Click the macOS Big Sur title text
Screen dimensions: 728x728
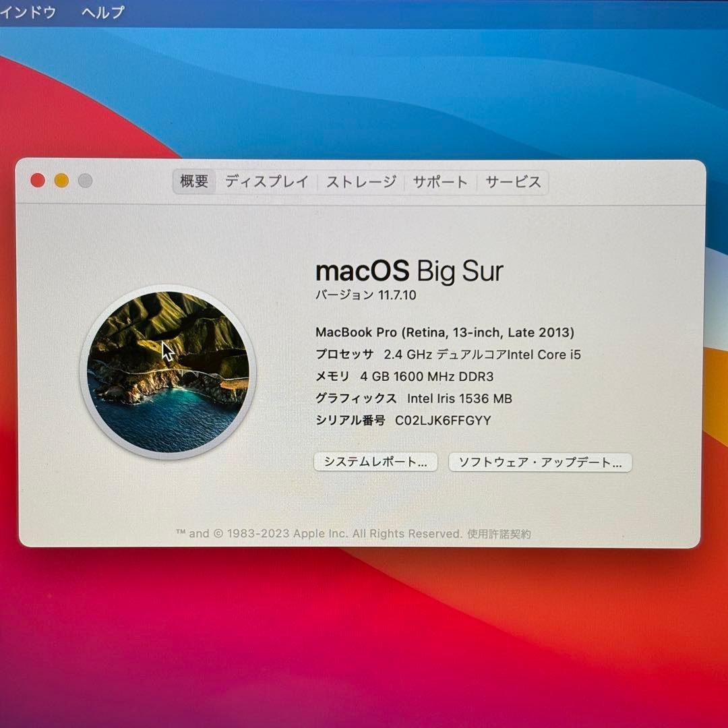click(409, 271)
